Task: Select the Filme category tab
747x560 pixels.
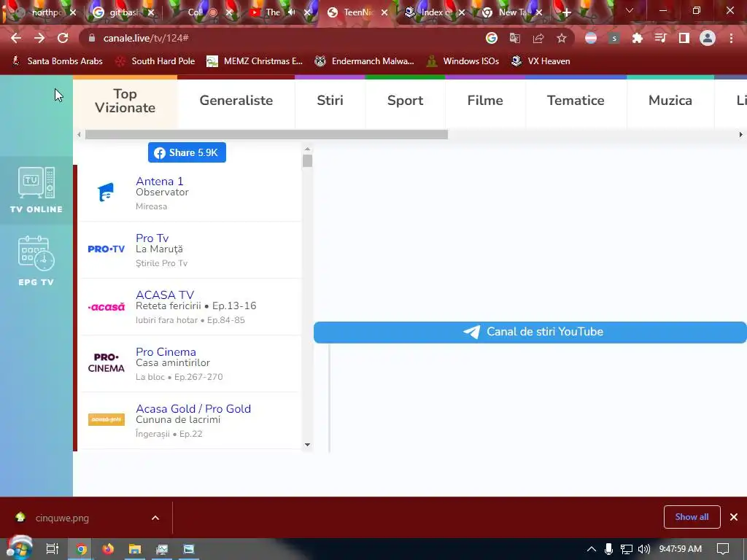Action: 485,101
